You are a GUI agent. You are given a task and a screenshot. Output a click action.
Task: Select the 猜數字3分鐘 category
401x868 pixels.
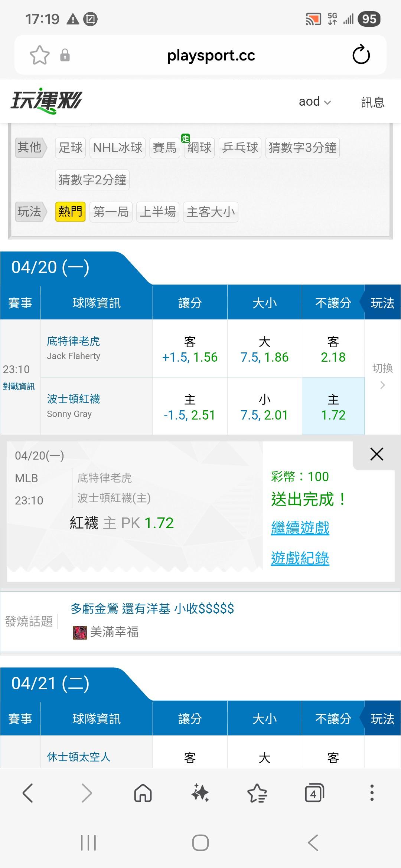tap(302, 148)
